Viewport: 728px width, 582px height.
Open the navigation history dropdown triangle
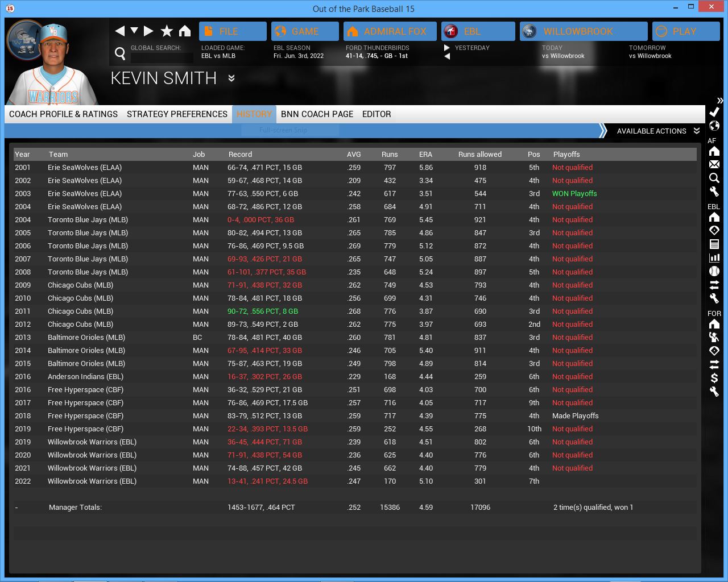(134, 31)
